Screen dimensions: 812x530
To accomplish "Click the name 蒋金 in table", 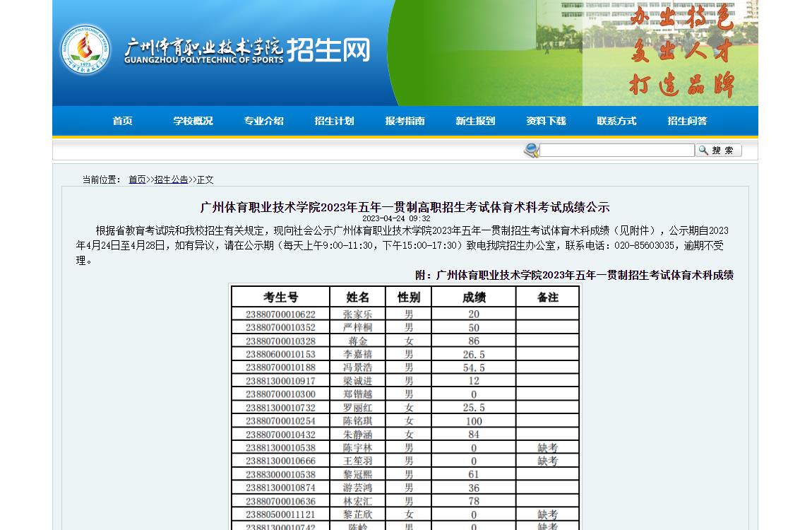I will coord(357,341).
